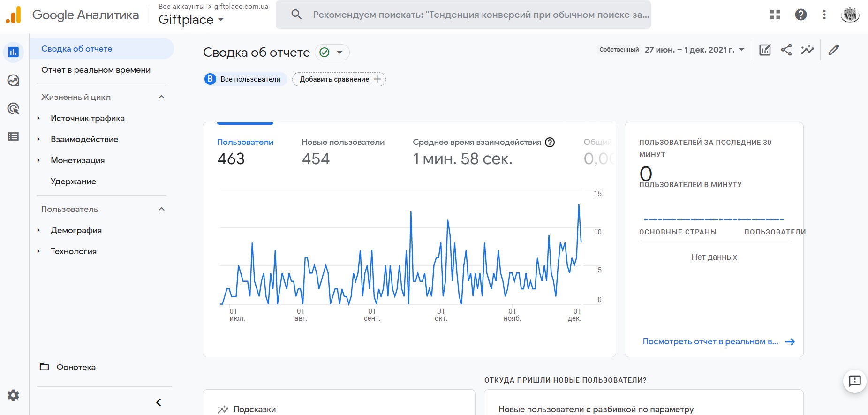Viewport: 868px width, 415px height.
Task: Collapse the Жизненный цикл section
Action: (x=161, y=97)
